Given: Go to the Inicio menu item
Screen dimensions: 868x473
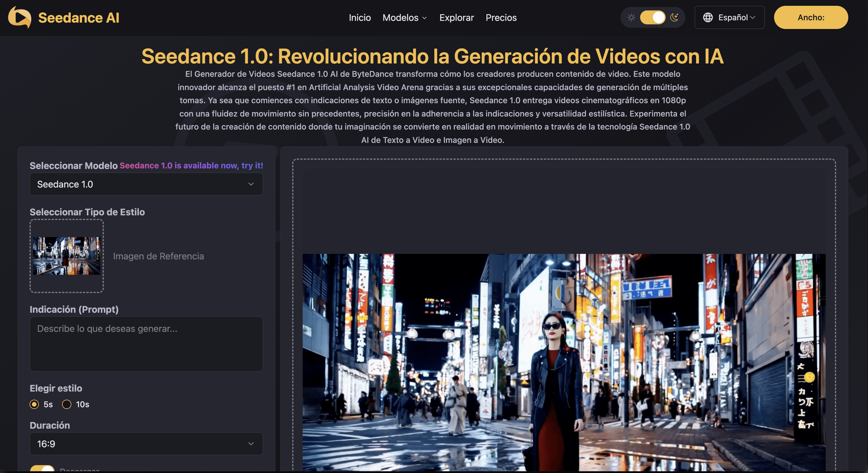Looking at the screenshot, I should pyautogui.click(x=359, y=17).
